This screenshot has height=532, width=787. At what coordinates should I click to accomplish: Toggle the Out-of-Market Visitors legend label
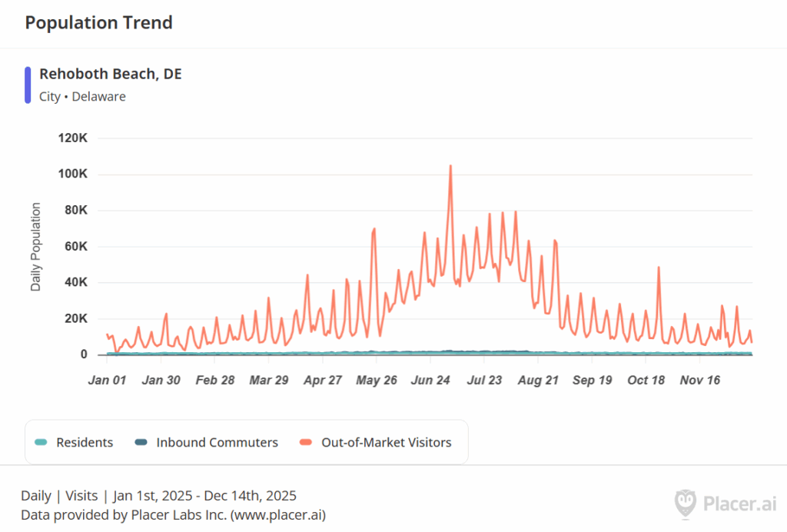[x=386, y=442]
